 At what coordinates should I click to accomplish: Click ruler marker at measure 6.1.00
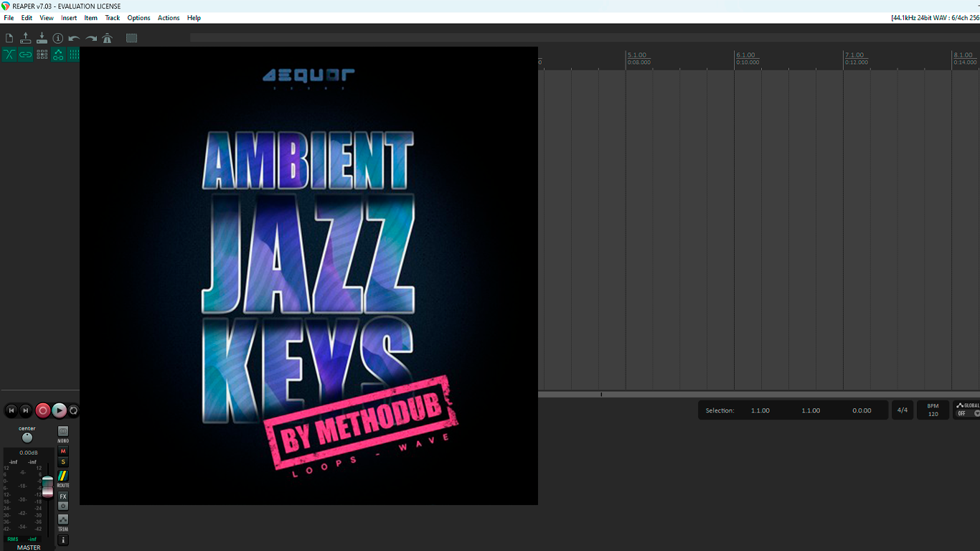coord(745,55)
